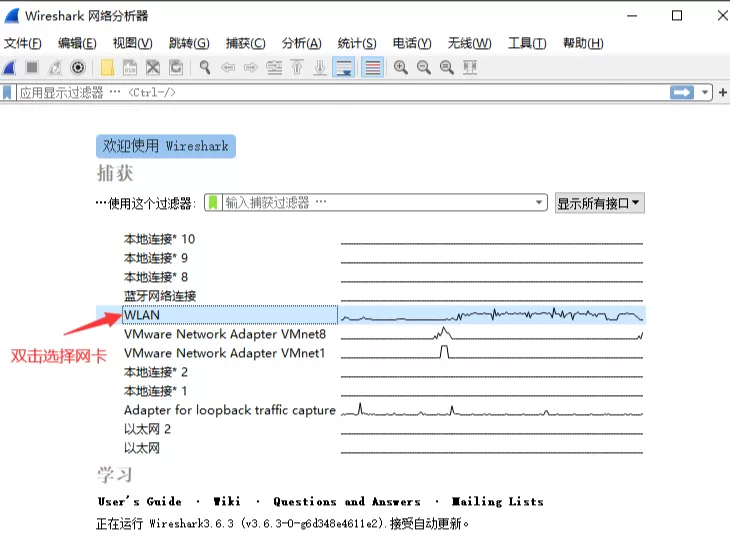The height and width of the screenshot is (537, 730).
Task: Open the 分析(A) menu
Action: 302,43
